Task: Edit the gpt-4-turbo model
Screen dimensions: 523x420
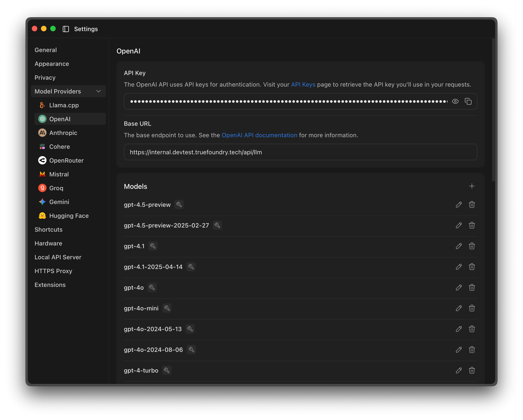Action: [459, 370]
